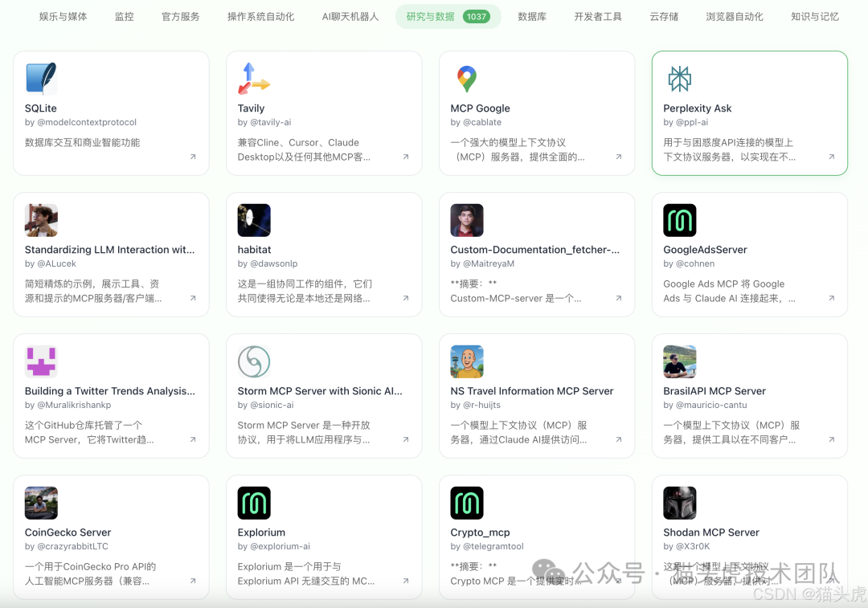The height and width of the screenshot is (608, 868).
Task: Open the MCP Google title link
Action: point(480,108)
